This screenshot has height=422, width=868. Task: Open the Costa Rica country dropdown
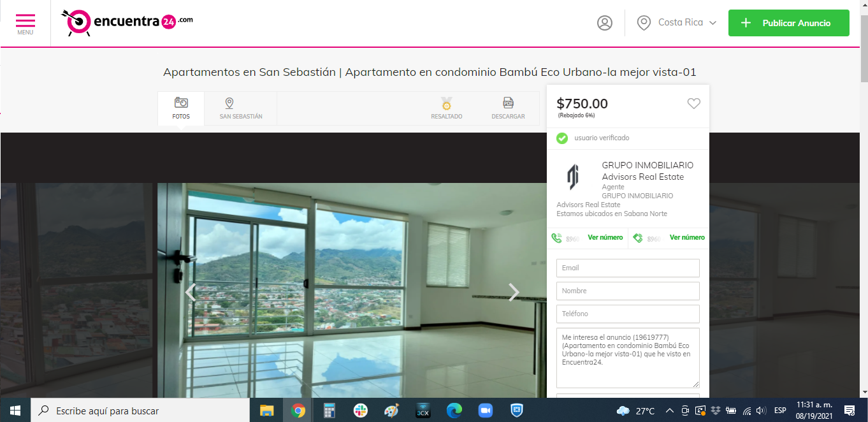click(x=677, y=23)
